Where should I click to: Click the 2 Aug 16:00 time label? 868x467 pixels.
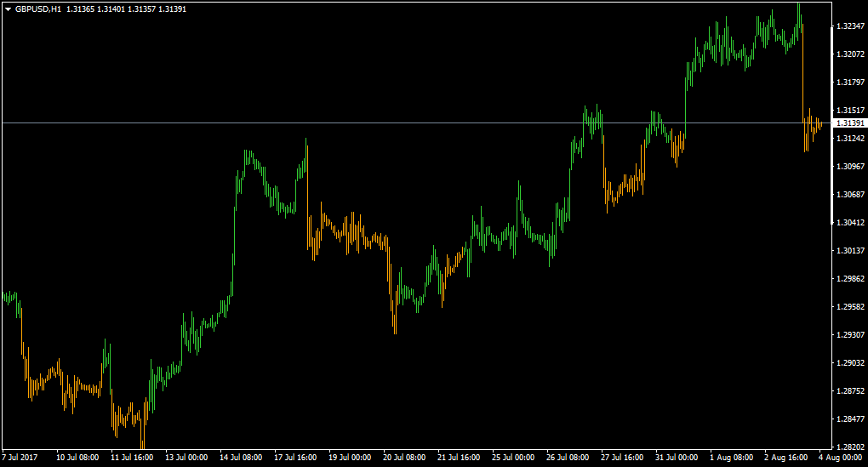[786, 457]
